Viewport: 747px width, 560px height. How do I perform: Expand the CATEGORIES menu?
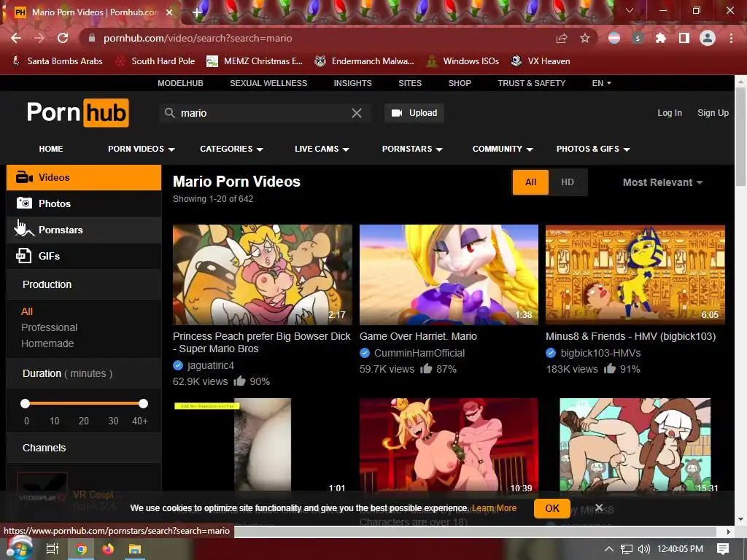tap(231, 149)
